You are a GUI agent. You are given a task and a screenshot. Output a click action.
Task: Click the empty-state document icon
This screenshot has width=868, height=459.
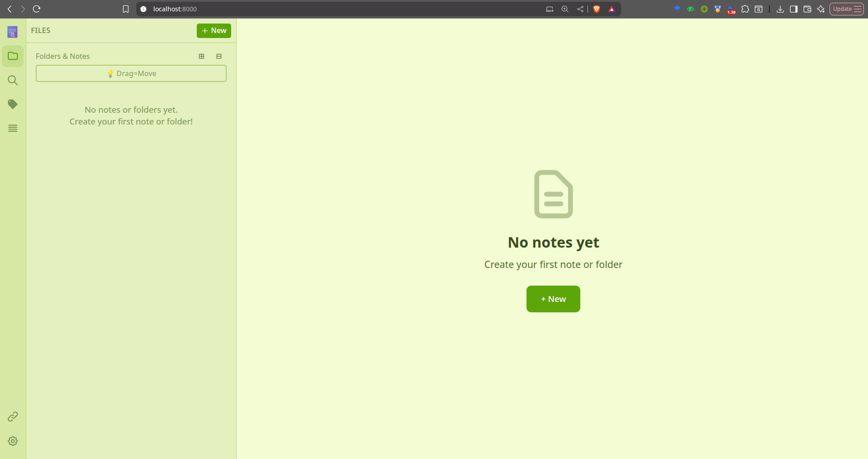553,194
